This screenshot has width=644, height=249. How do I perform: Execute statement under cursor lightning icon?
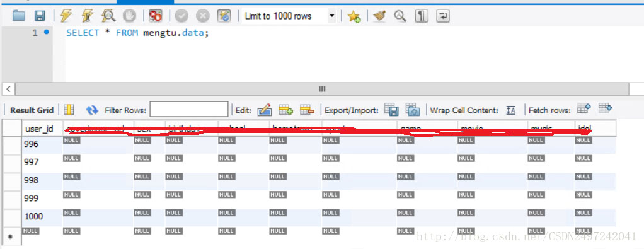point(88,16)
